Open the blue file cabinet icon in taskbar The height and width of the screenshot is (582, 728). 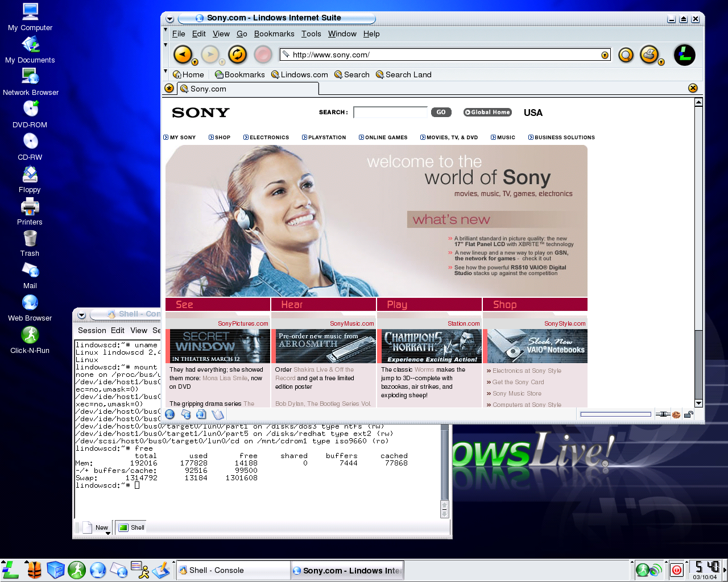click(x=55, y=569)
